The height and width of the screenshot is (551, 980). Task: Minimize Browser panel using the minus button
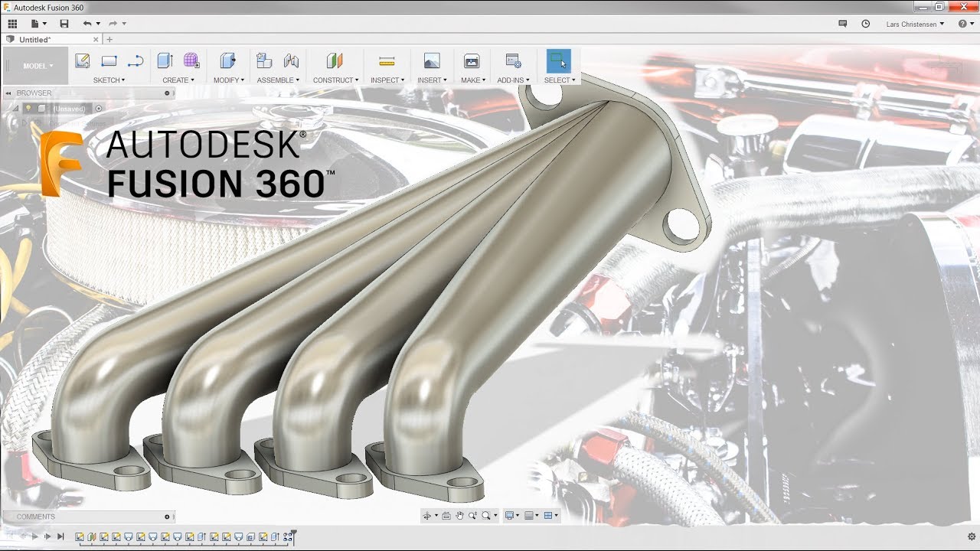pos(167,93)
